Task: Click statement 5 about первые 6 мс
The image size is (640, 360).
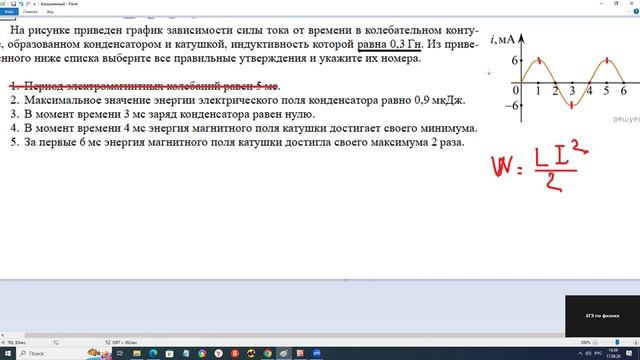Action: [238, 142]
